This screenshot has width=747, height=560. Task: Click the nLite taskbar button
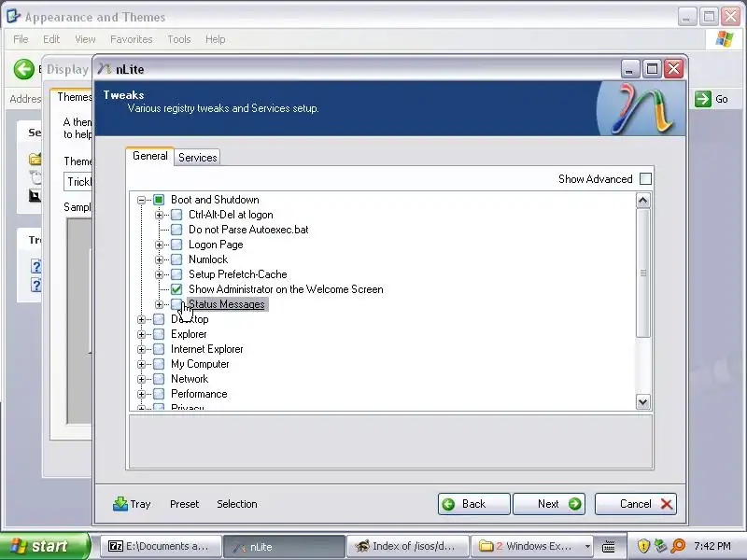coord(284,546)
